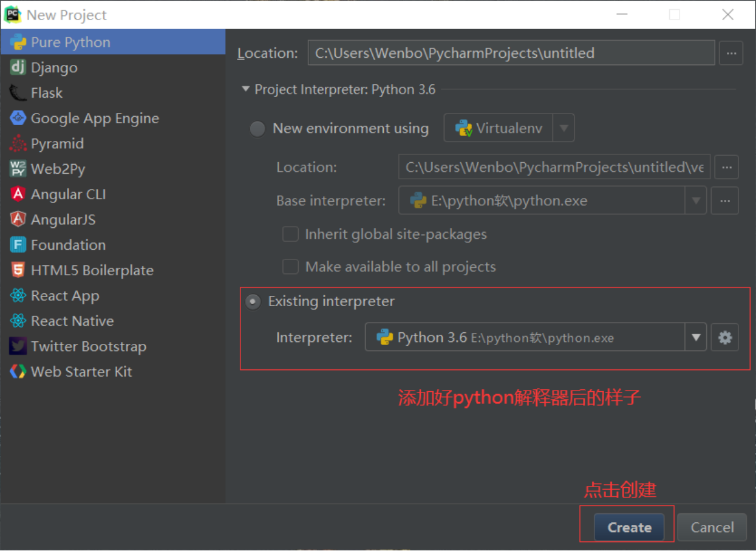Click the Create button
756x551 pixels.
[x=629, y=527]
